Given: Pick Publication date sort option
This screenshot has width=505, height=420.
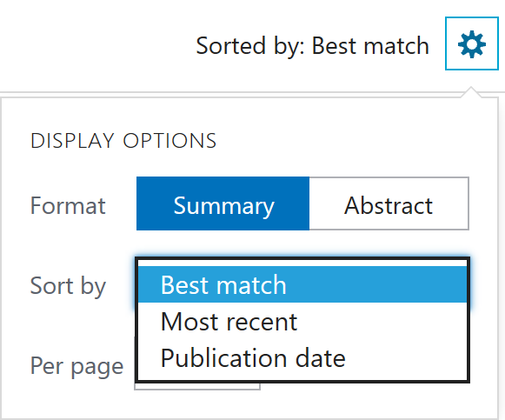Looking at the screenshot, I should coord(302,358).
